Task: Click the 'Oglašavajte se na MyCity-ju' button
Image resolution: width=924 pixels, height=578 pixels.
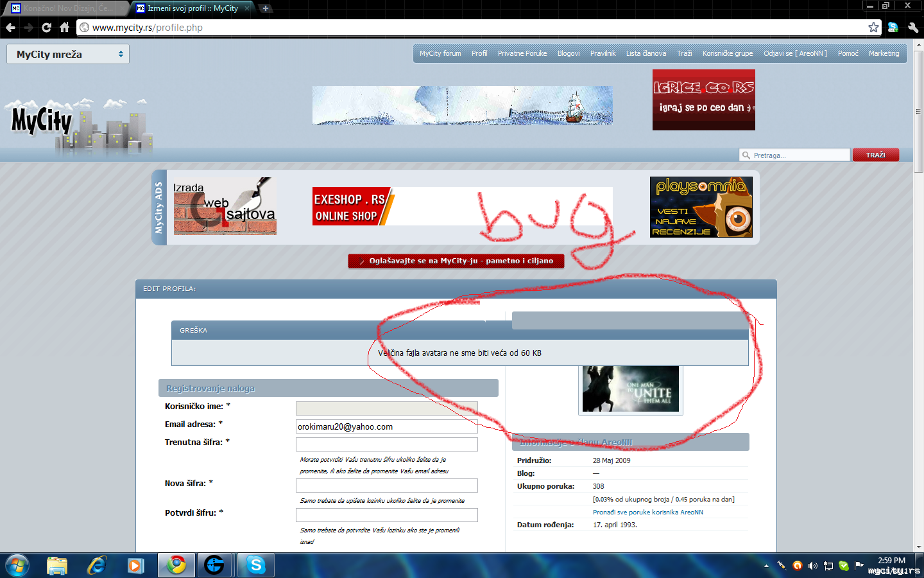Action: coord(456,261)
